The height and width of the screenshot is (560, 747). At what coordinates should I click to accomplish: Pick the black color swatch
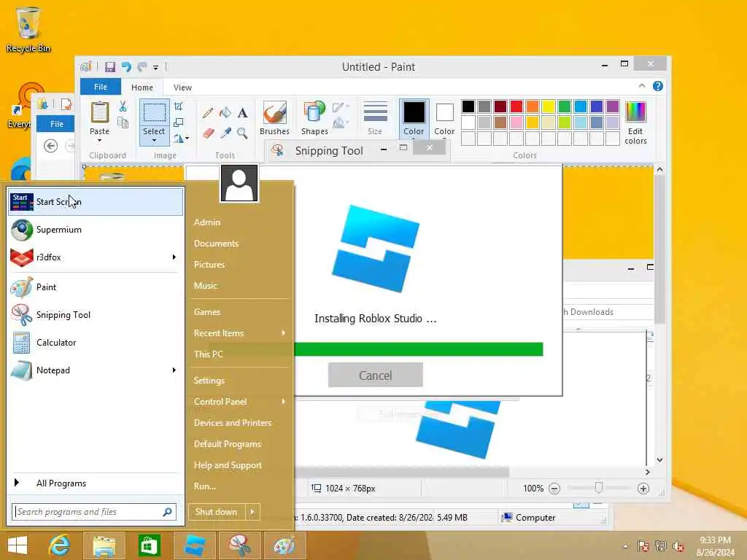point(468,106)
